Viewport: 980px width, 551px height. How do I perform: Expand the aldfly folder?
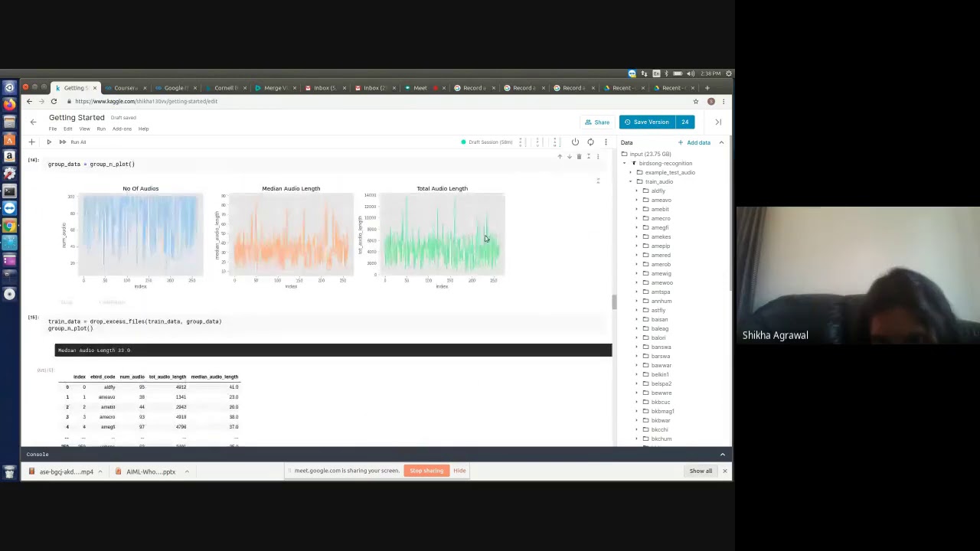tap(636, 191)
